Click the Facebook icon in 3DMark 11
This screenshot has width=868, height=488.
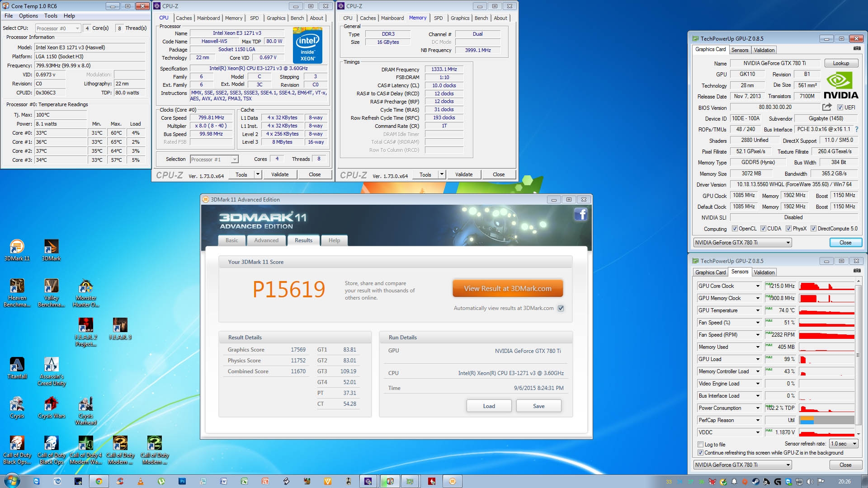point(580,214)
